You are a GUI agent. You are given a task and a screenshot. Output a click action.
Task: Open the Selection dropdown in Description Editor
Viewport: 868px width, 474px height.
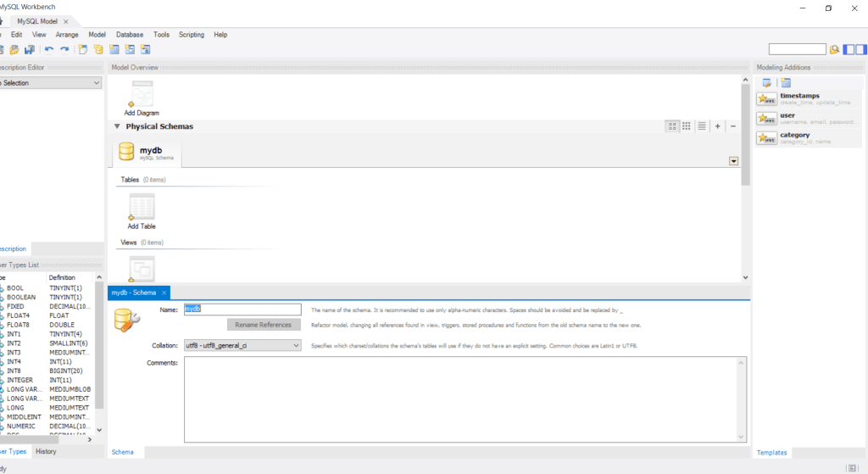pos(51,83)
